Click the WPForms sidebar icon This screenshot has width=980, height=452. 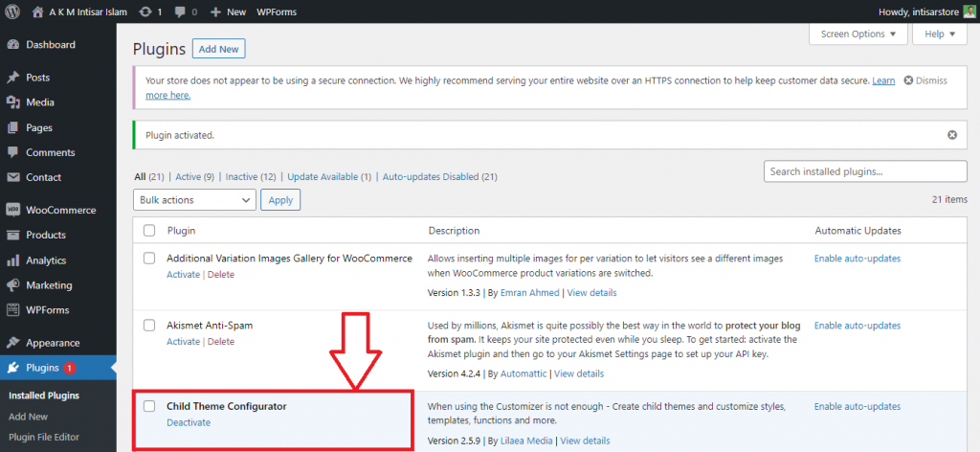point(12,310)
